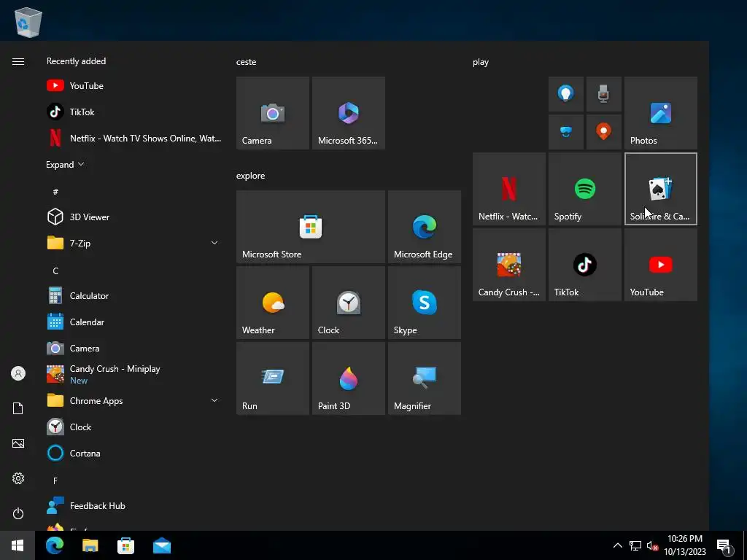Open Calculator from the app list

click(x=135, y=296)
